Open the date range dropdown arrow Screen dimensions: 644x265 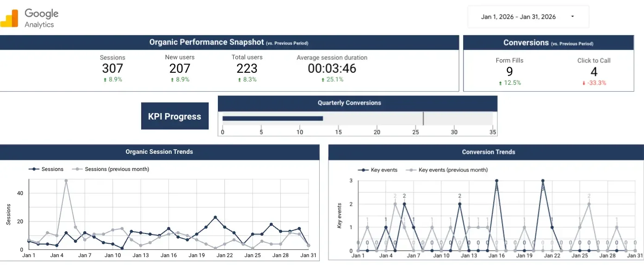pos(572,17)
